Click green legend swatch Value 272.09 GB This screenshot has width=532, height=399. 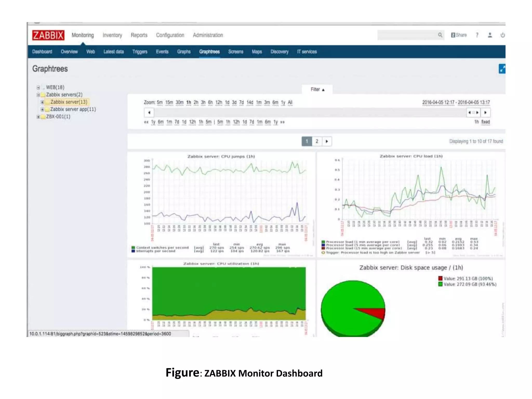(440, 284)
